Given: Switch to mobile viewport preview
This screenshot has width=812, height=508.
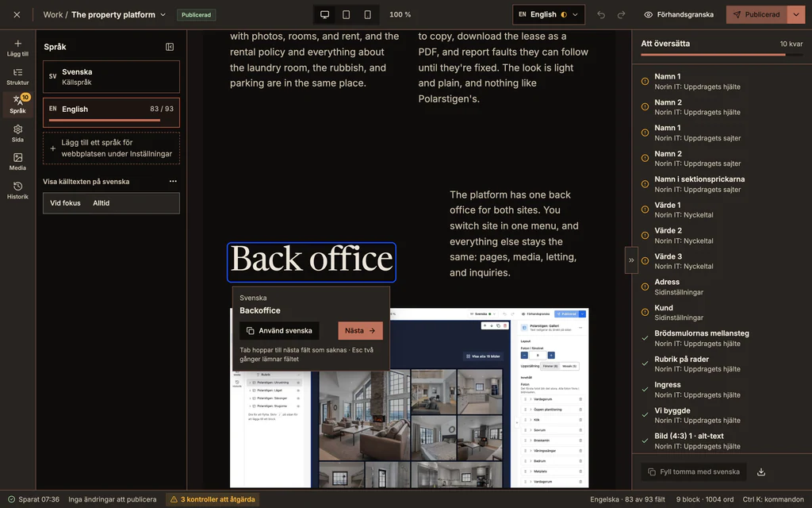Looking at the screenshot, I should click(x=368, y=14).
